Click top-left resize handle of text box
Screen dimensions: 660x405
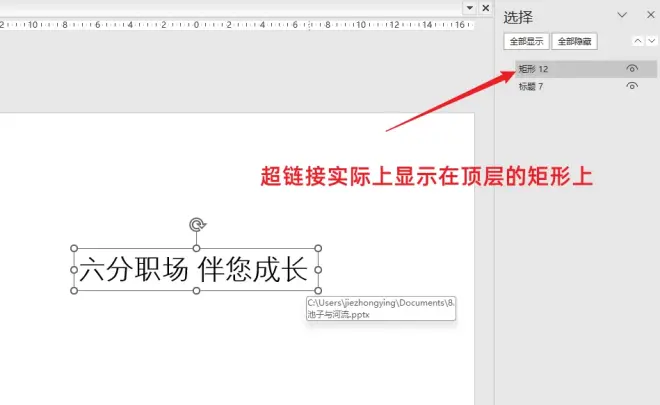(x=74, y=248)
